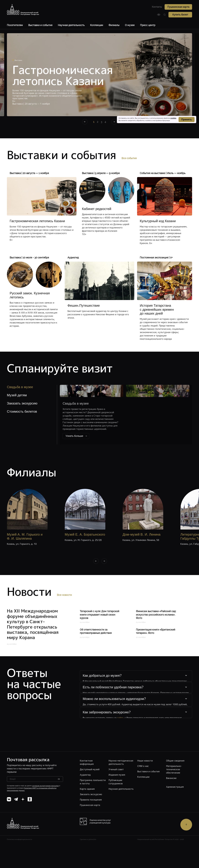Click the search magnifier icon in header
199x868 pixels.
[x=165, y=15]
